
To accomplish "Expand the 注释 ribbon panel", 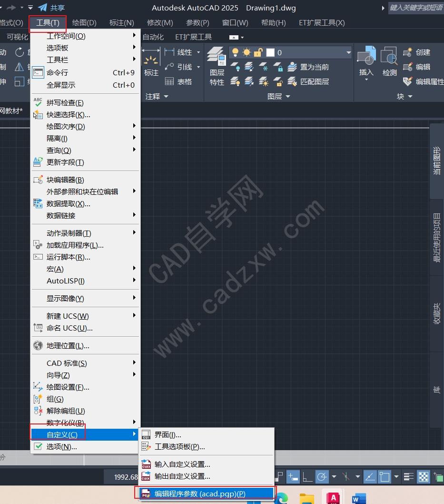I will (x=157, y=96).
